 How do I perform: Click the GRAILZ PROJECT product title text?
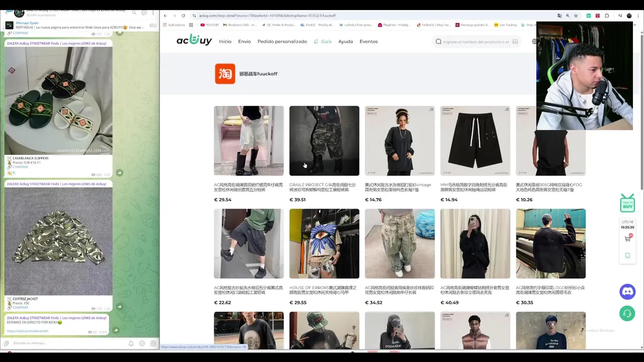(x=323, y=187)
